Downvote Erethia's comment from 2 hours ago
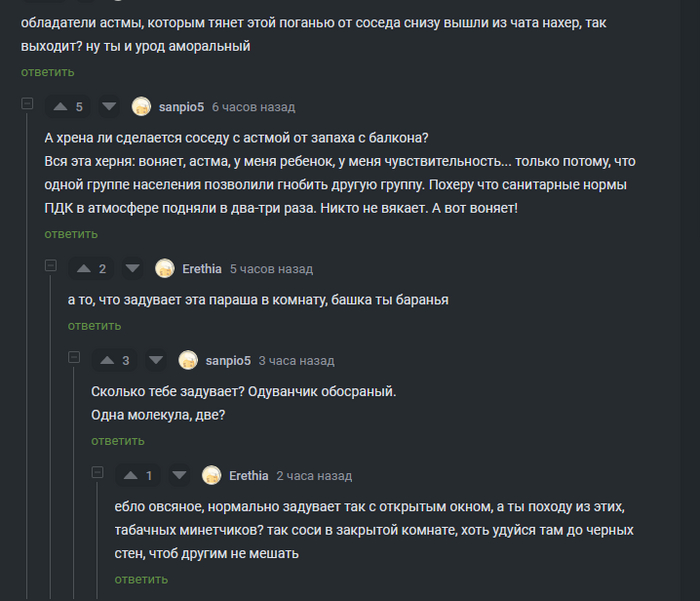 coord(179,476)
